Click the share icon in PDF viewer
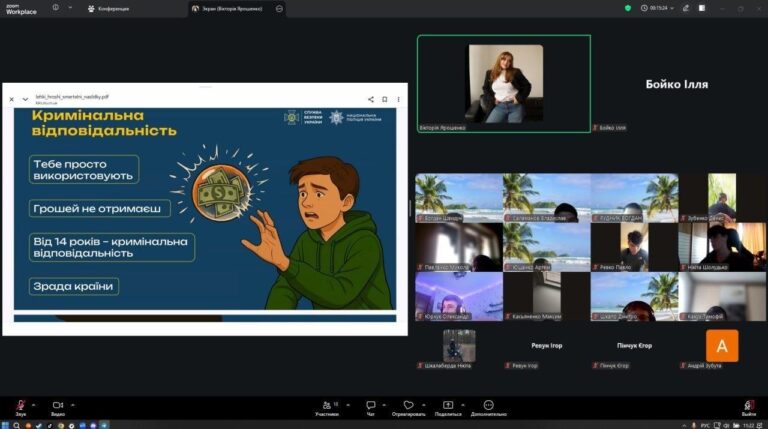Image resolution: width=768 pixels, height=429 pixels. 371,99
